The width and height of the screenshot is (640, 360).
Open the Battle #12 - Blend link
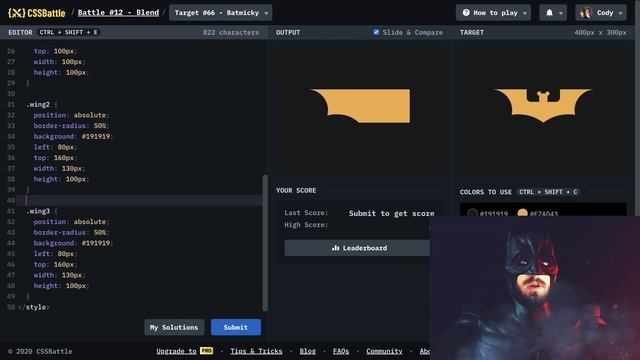[118, 13]
